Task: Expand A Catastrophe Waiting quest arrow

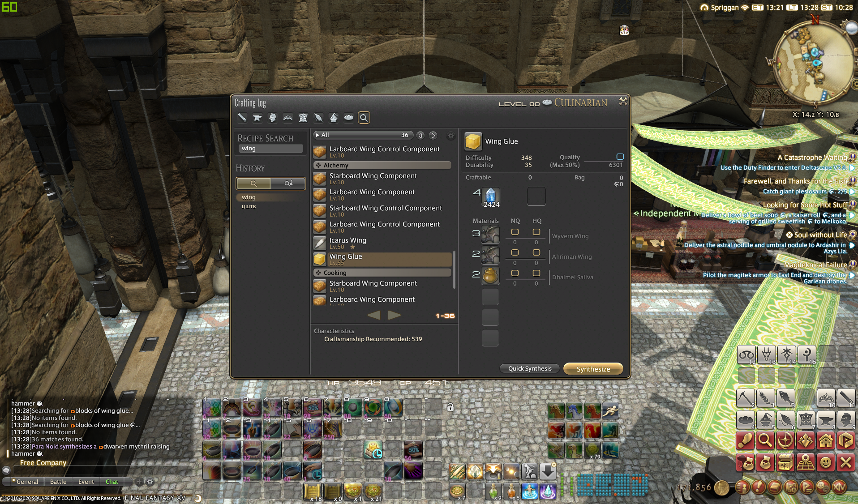Action: click(x=852, y=168)
